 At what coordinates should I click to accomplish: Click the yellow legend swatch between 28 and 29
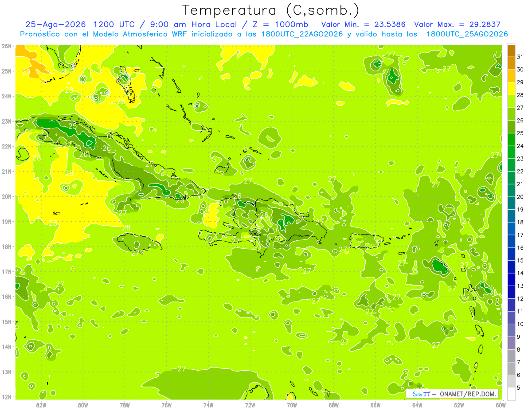coord(511,88)
